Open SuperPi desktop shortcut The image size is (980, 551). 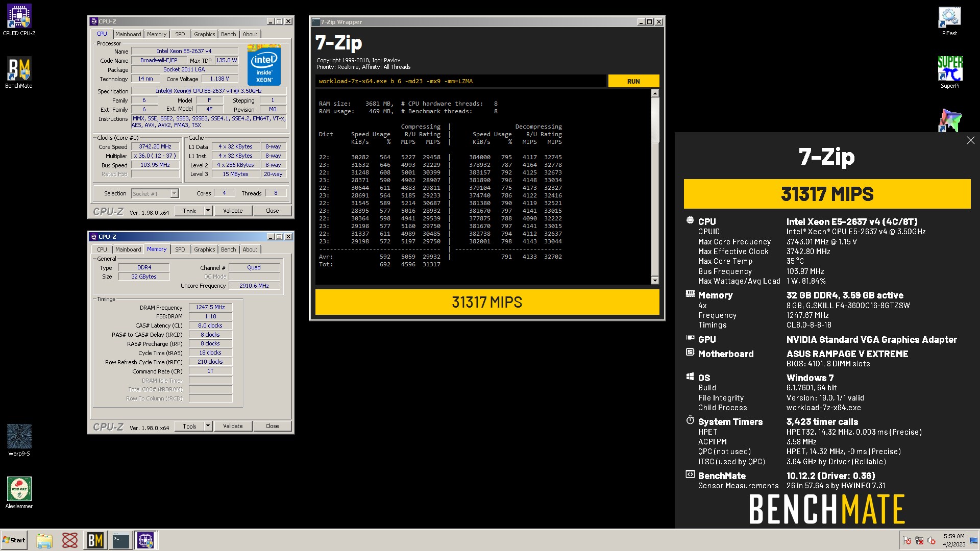click(950, 72)
